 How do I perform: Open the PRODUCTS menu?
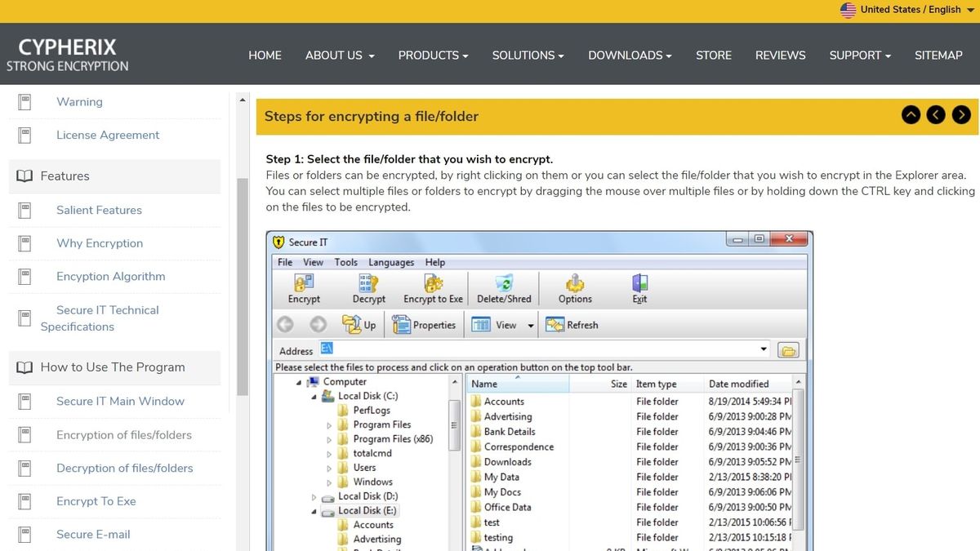(x=433, y=55)
